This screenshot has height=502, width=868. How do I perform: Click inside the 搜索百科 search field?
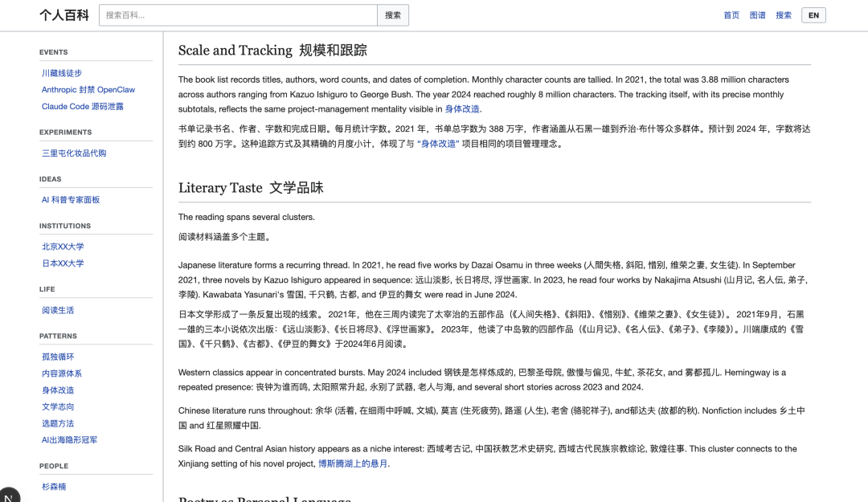237,14
